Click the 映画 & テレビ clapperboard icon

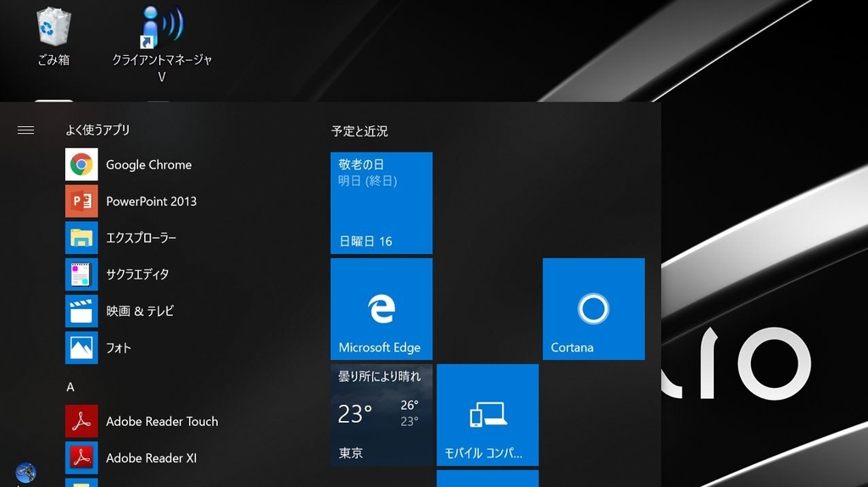81,311
